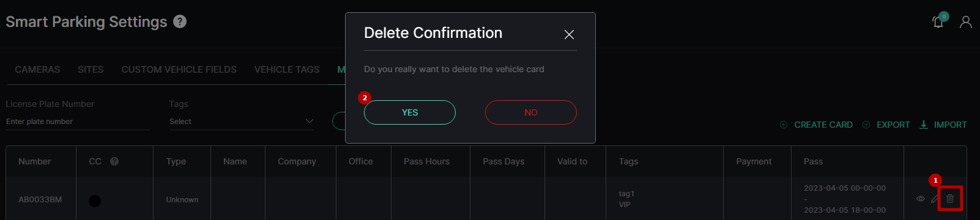Click the EXPORT link
Viewport: 980px width, 220px height.
pos(893,125)
